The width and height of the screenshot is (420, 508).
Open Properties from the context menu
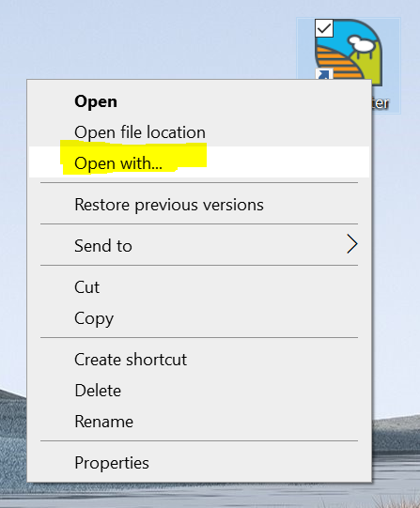199,463
